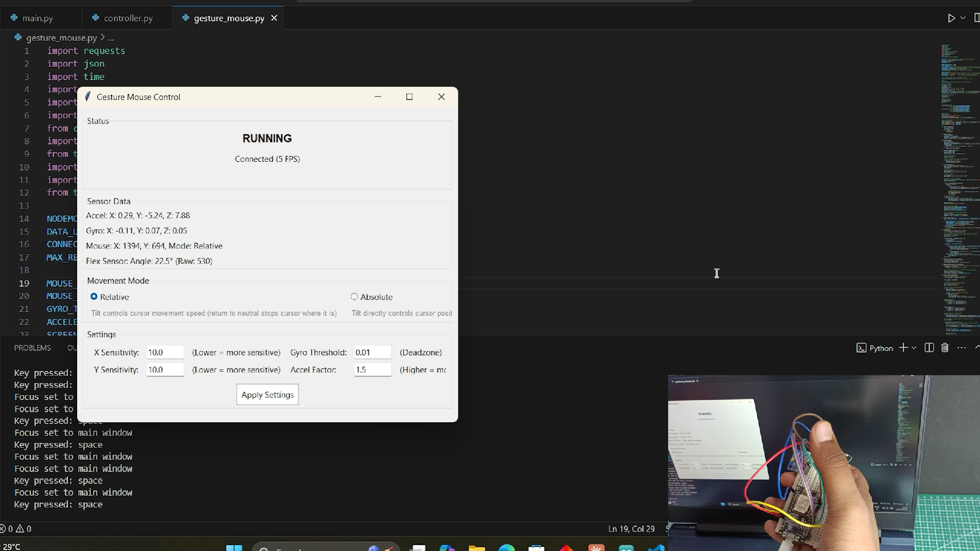Focus the X Sensitivity field
Screen dimensions: 980x551
pyautogui.click(x=165, y=353)
